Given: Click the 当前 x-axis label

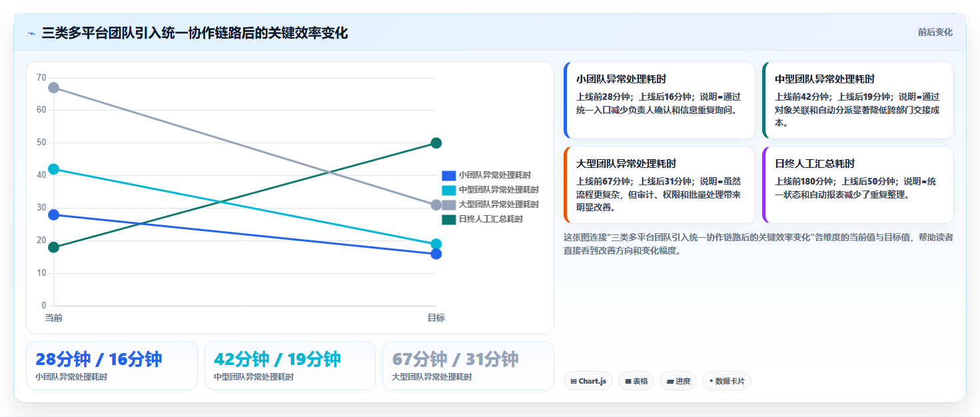Looking at the screenshot, I should (x=54, y=318).
